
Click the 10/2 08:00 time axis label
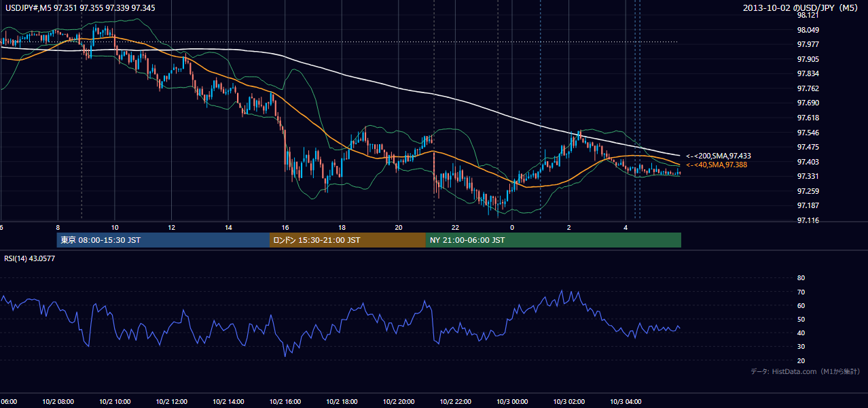[x=58, y=401]
